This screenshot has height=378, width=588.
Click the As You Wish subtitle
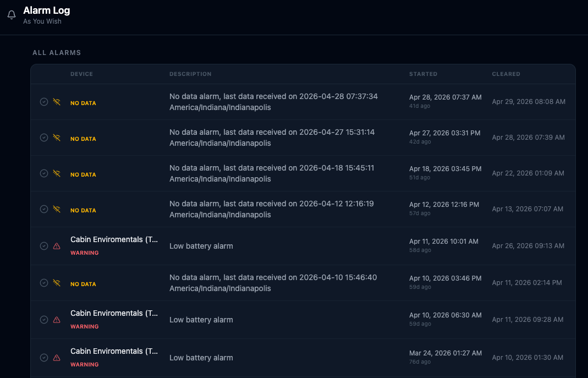pos(42,21)
